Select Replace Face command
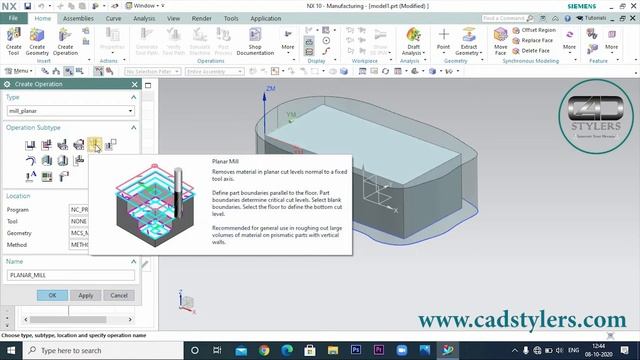Image resolution: width=640 pixels, height=360 pixels. pos(533,40)
